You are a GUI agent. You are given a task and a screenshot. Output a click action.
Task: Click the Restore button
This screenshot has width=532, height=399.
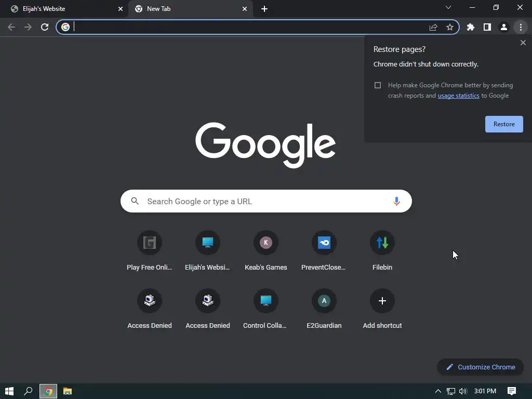coord(504,124)
